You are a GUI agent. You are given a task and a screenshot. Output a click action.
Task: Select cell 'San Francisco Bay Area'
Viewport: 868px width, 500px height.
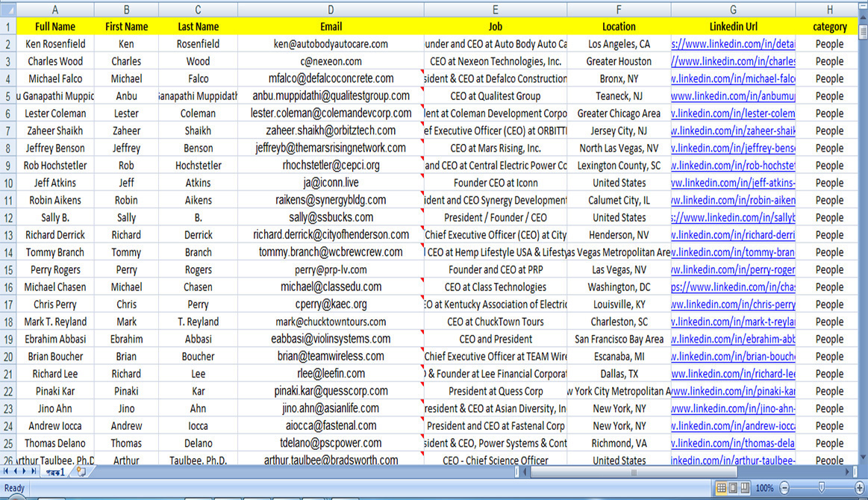click(x=618, y=339)
